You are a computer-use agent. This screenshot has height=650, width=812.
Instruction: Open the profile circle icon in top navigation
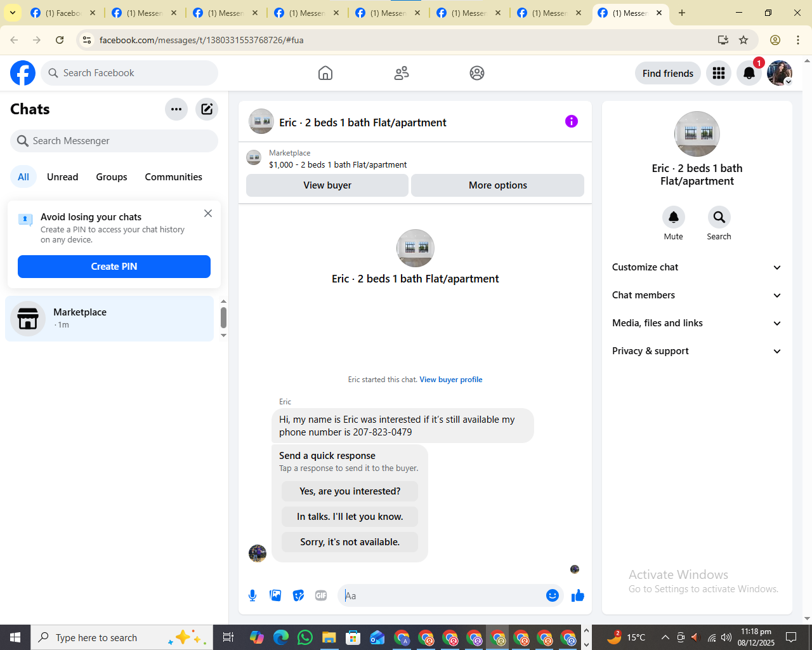pyautogui.click(x=477, y=73)
